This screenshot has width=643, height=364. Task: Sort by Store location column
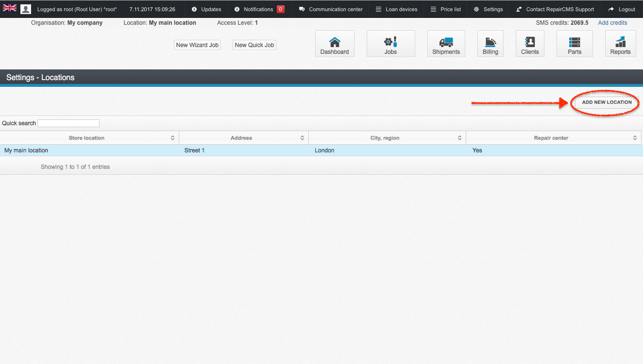tap(89, 138)
